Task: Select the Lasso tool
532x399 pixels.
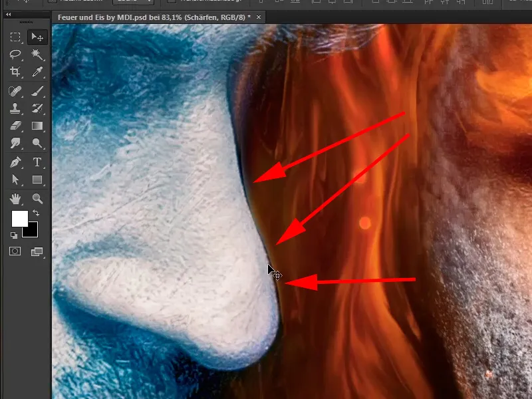Action: coord(15,54)
